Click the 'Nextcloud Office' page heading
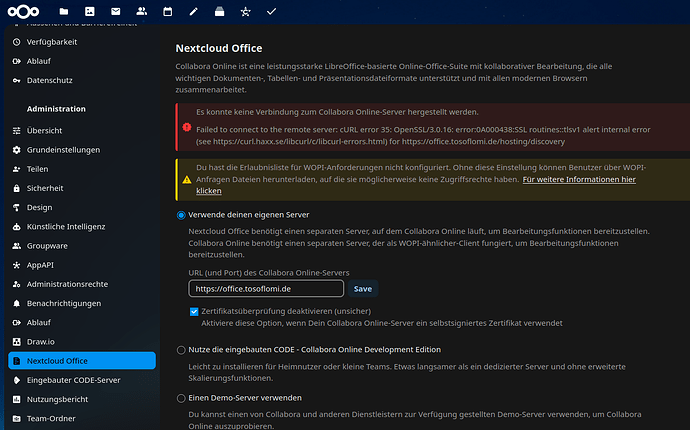This screenshot has height=430, width=690. click(219, 48)
